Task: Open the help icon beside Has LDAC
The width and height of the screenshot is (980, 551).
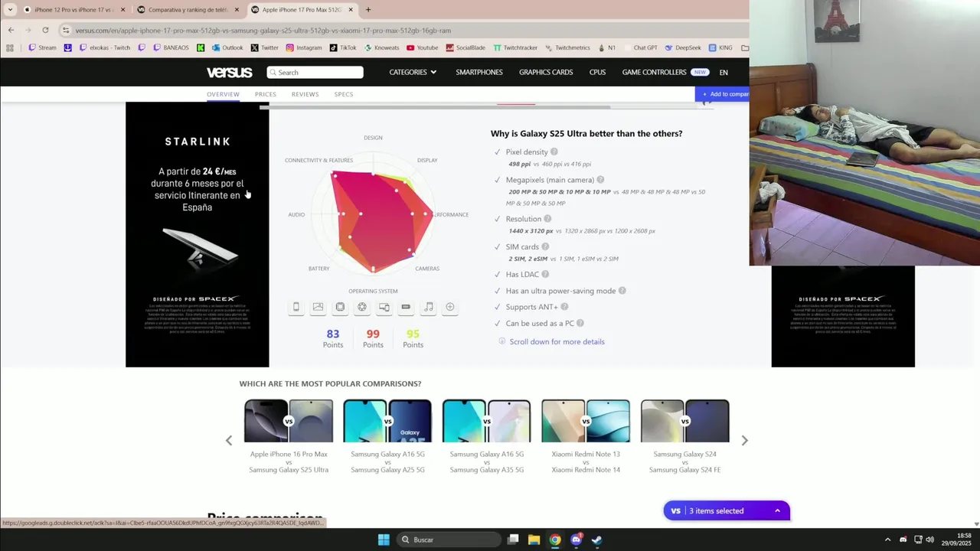Action: pyautogui.click(x=545, y=274)
